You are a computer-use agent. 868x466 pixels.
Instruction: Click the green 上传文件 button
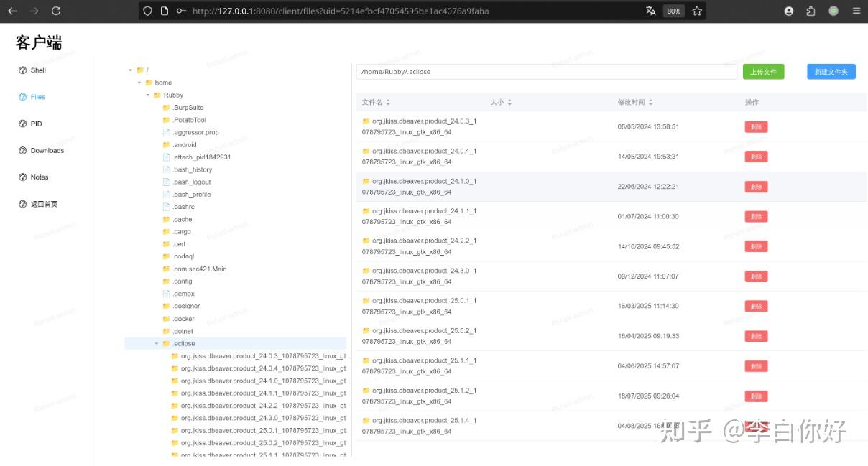point(763,72)
